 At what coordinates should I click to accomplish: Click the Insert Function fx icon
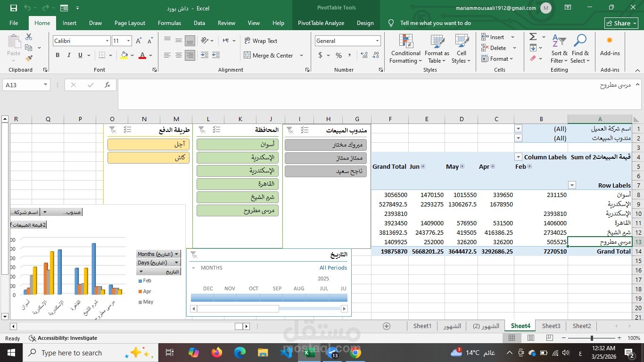[107, 85]
